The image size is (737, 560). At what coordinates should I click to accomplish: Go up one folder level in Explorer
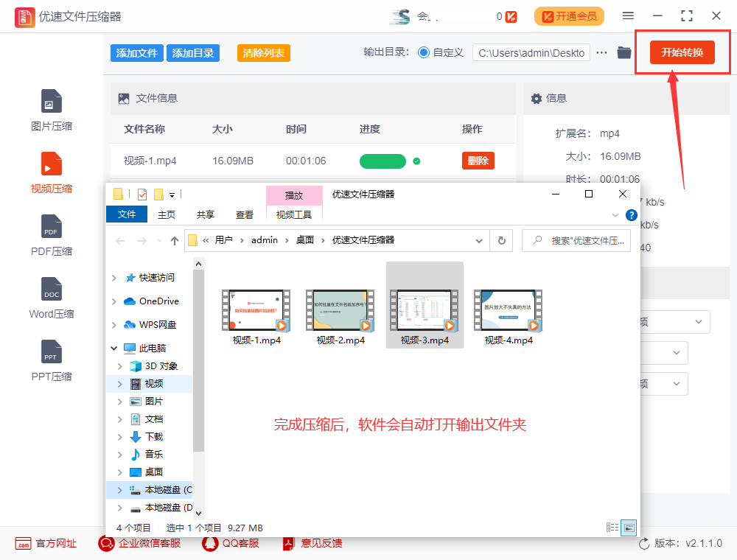click(175, 241)
